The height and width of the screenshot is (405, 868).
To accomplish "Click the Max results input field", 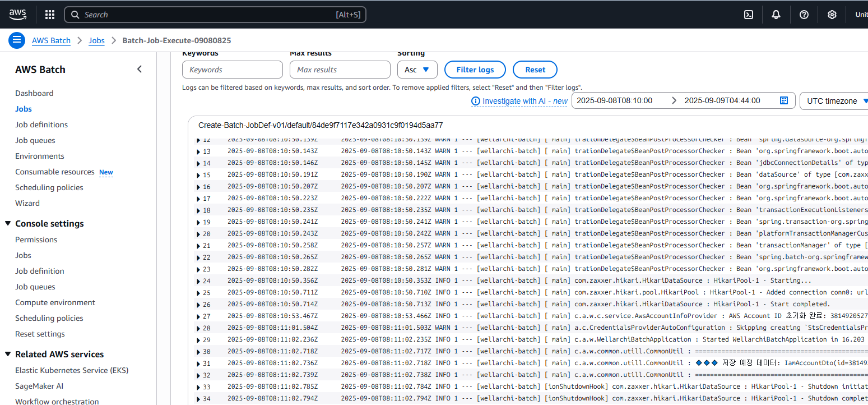I will 340,70.
